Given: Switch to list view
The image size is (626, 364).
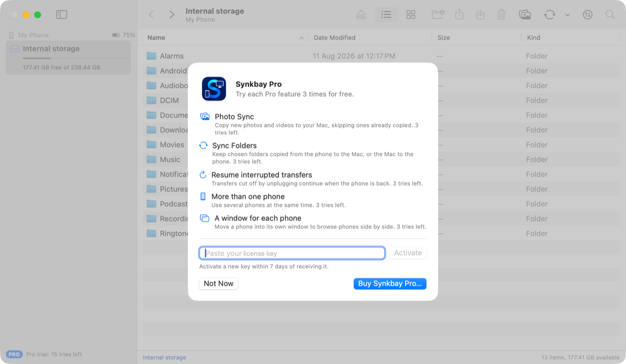Looking at the screenshot, I should [386, 15].
